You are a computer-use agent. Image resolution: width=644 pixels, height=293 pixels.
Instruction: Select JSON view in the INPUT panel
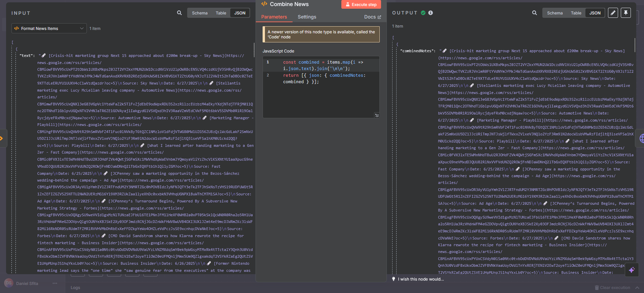(x=240, y=13)
